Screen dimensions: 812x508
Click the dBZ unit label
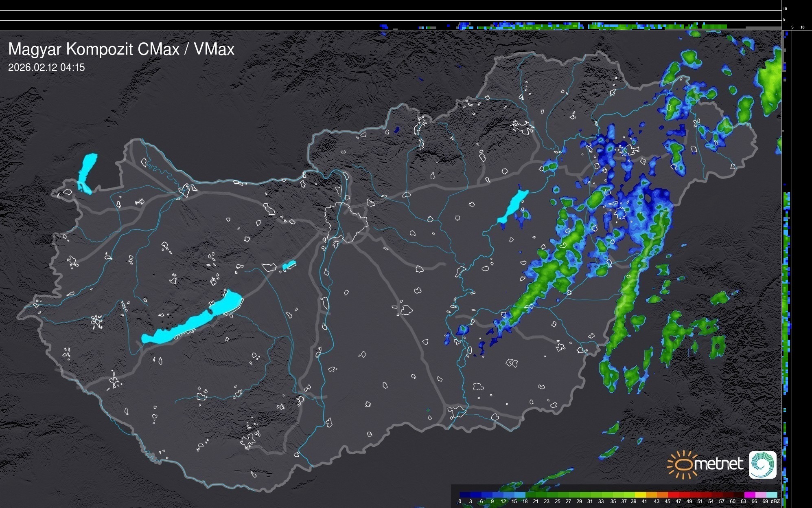(775, 501)
